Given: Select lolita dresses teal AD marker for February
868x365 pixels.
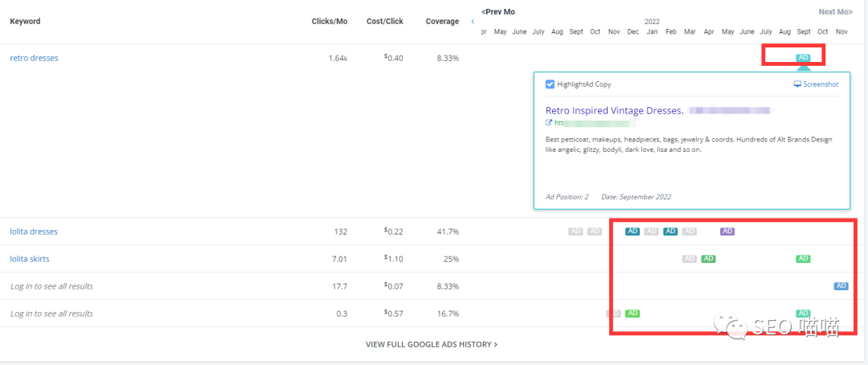Looking at the screenshot, I should point(670,232).
